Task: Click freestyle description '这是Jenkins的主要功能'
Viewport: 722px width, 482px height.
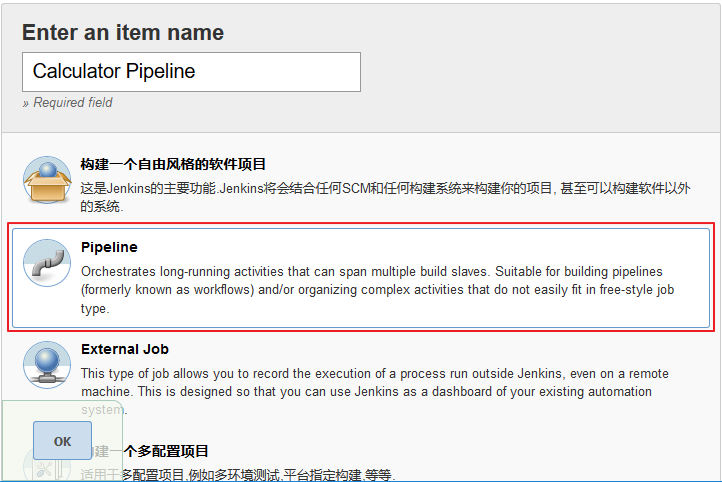Action: (x=385, y=197)
